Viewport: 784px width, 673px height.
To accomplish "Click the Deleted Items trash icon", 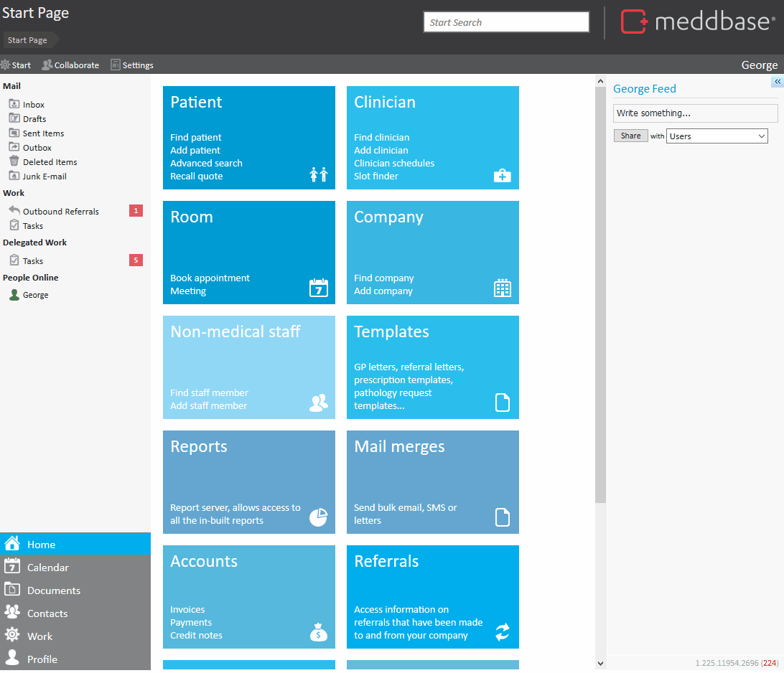I will (x=14, y=161).
